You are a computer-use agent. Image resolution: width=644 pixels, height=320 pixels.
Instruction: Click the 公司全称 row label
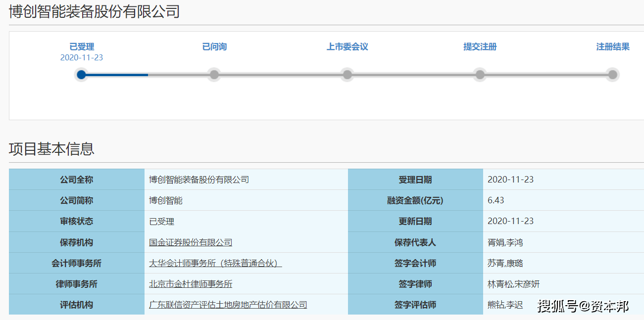coord(77,180)
